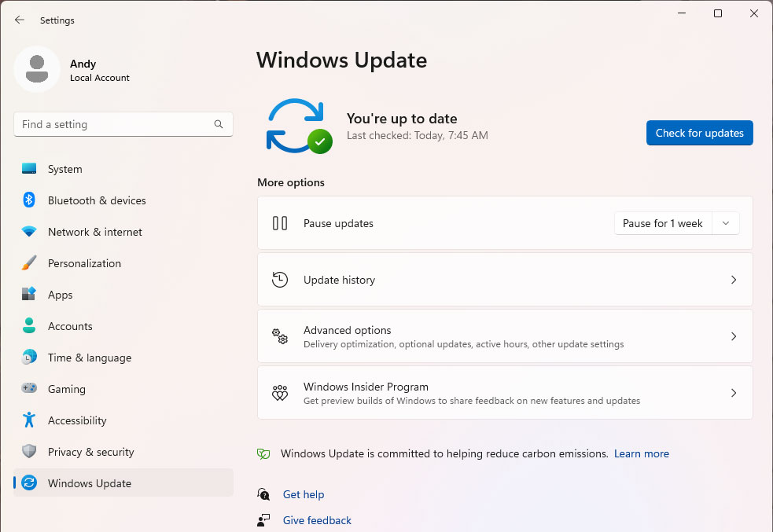Screen dimensions: 773x532
Task: Click the Windows Update sidebar sync icon
Action: [x=29, y=482]
